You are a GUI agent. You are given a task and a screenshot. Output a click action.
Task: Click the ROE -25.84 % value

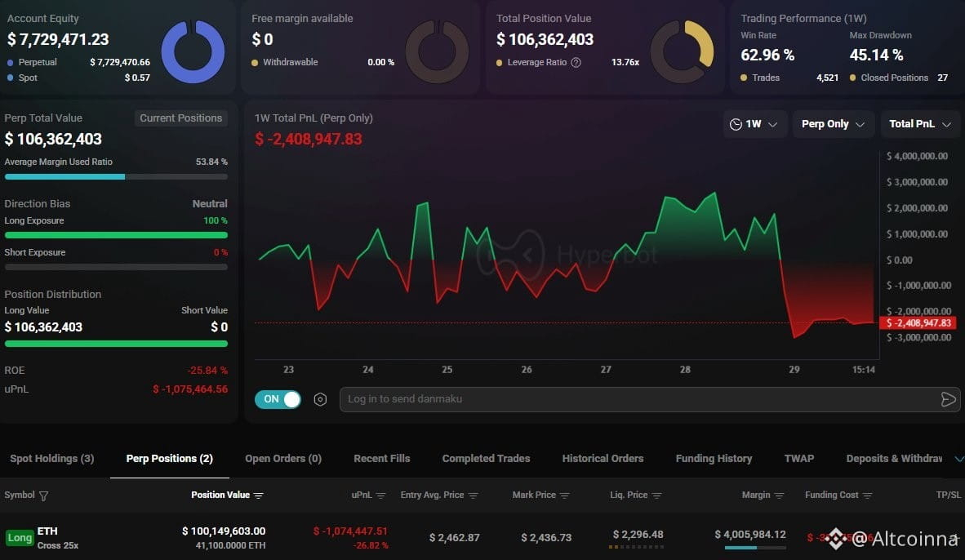[207, 371]
